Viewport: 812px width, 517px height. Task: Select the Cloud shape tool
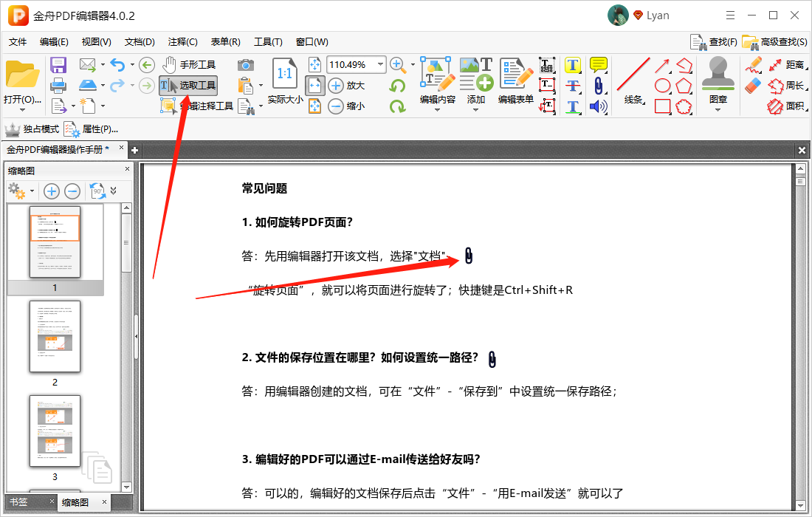tap(684, 106)
